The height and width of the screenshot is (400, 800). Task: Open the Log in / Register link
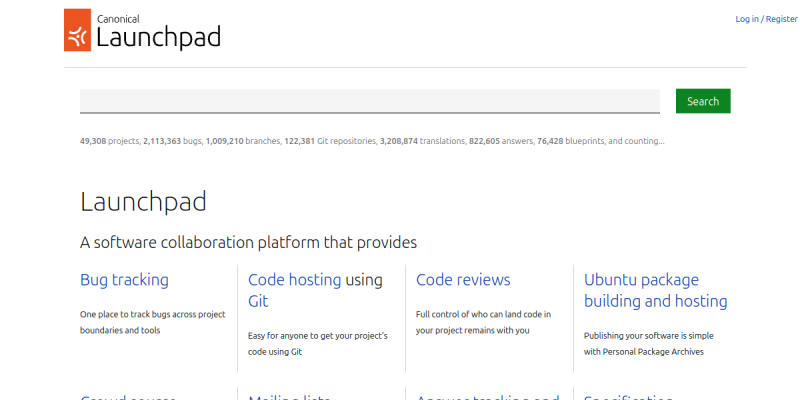pos(766,19)
